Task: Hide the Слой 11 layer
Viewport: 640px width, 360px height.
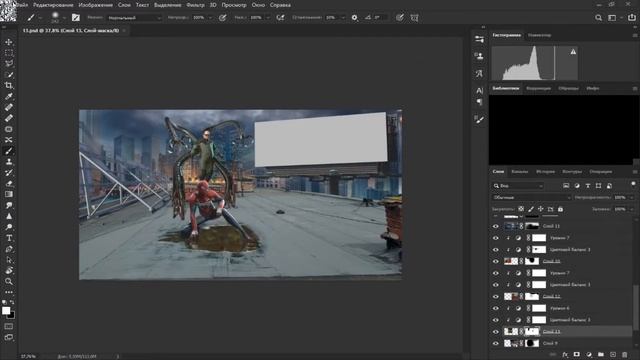Action: 496,226
